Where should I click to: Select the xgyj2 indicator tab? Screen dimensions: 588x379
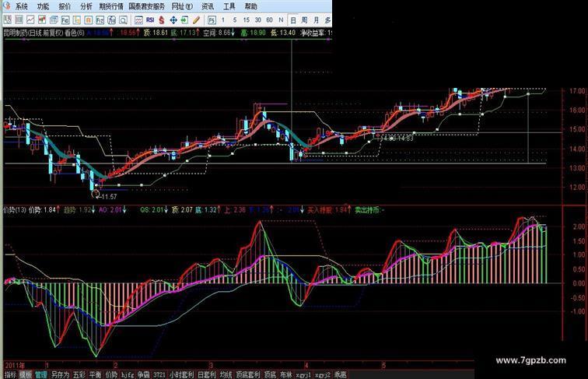tap(323, 374)
